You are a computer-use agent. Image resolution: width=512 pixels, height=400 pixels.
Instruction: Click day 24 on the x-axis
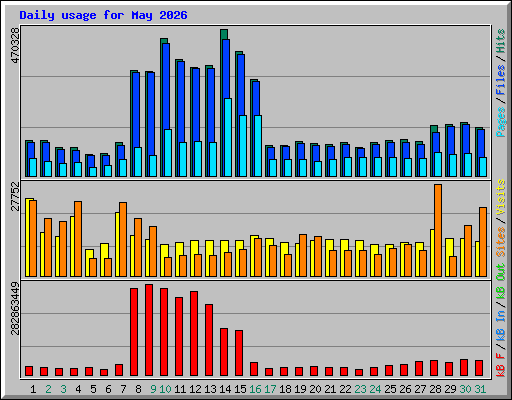(375, 389)
